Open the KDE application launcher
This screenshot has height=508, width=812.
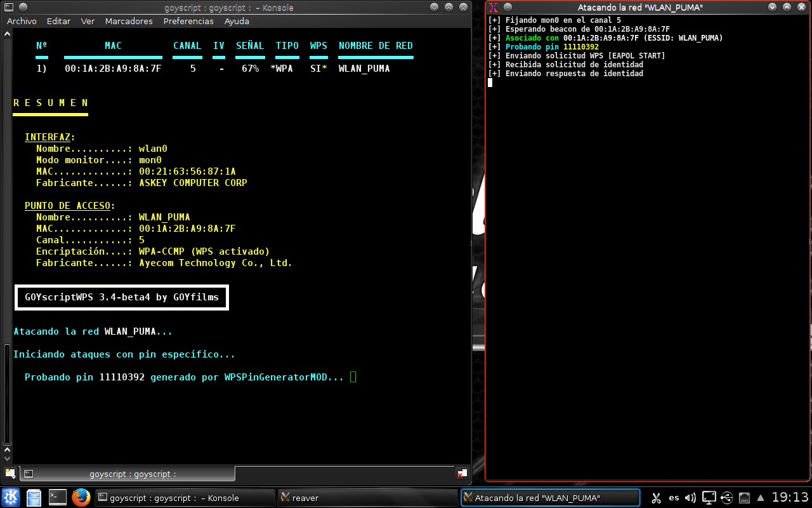11,497
